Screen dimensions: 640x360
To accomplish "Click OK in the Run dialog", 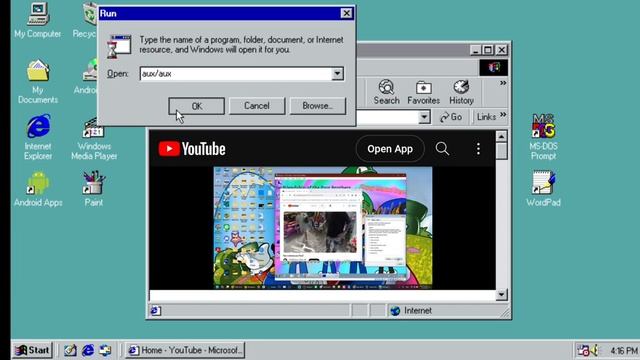I will [196, 106].
